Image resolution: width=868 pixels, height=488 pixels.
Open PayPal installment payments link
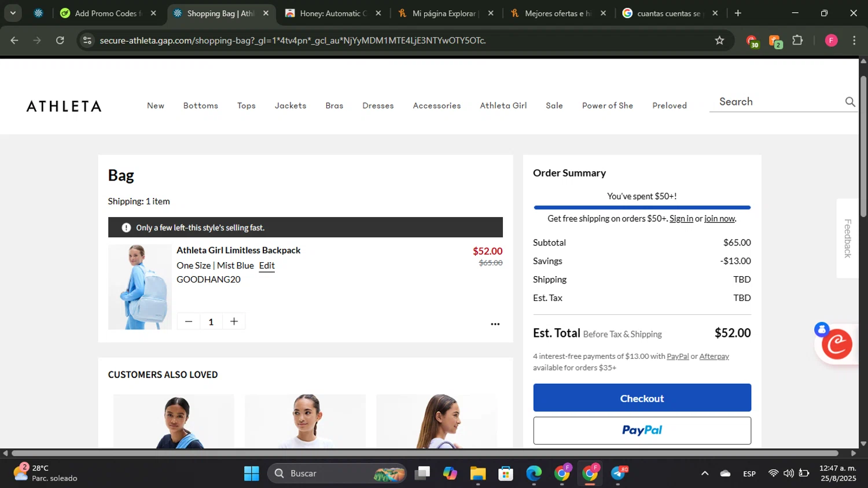(678, 357)
